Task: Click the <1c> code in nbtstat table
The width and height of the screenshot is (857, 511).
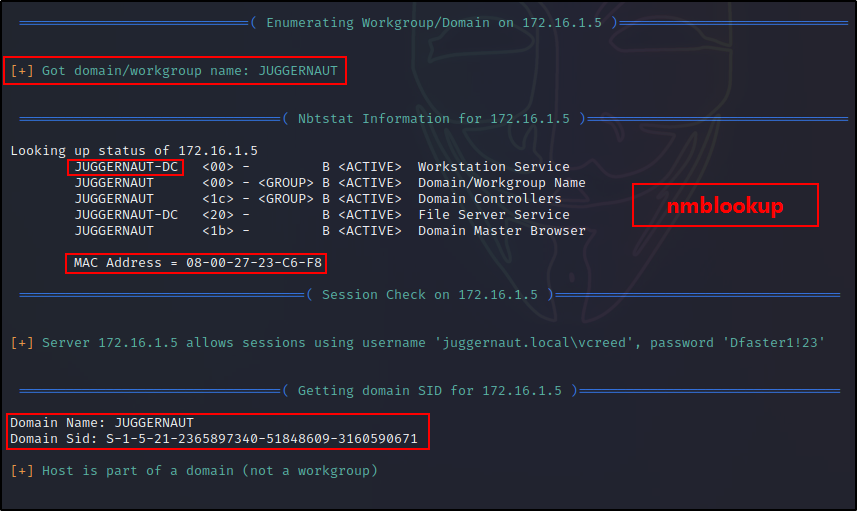Action: [218, 199]
